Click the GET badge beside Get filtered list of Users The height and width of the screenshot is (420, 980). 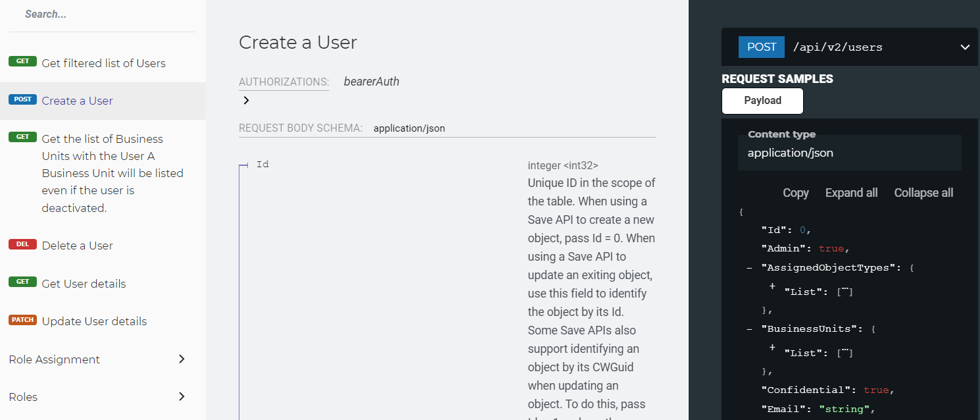tap(23, 61)
